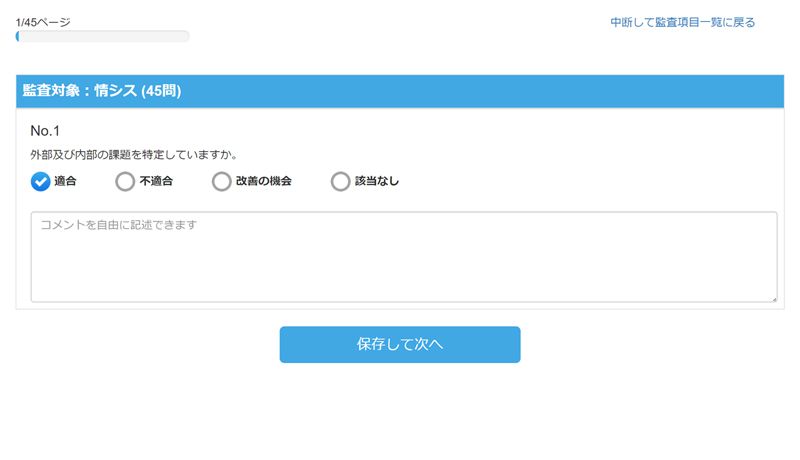Screen dimensions: 800x460
Task: Mark 改善の機会 radio circle
Action: (221, 181)
